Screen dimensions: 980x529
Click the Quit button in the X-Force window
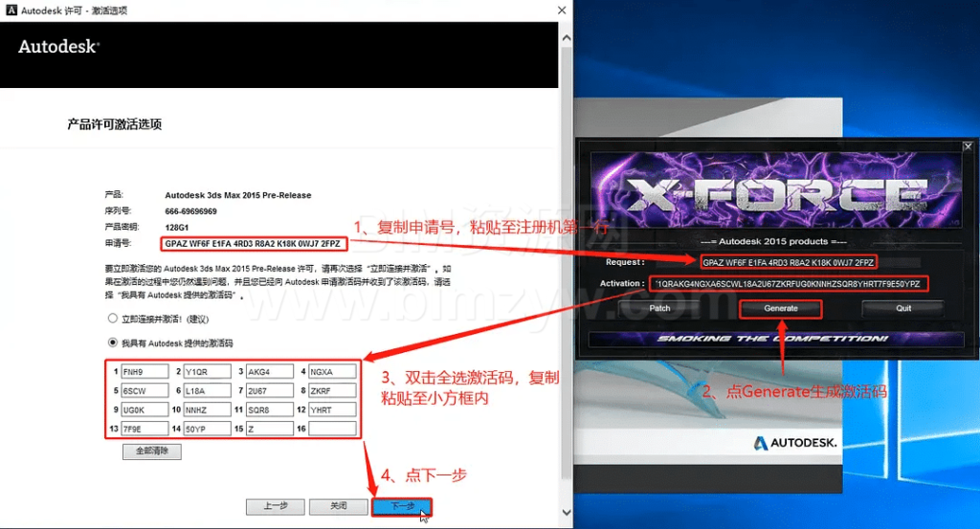pos(903,308)
